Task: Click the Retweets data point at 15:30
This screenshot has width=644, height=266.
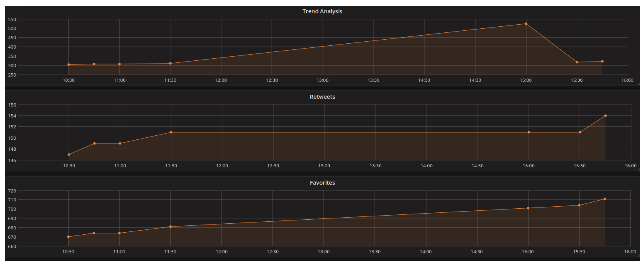Action: [x=580, y=132]
